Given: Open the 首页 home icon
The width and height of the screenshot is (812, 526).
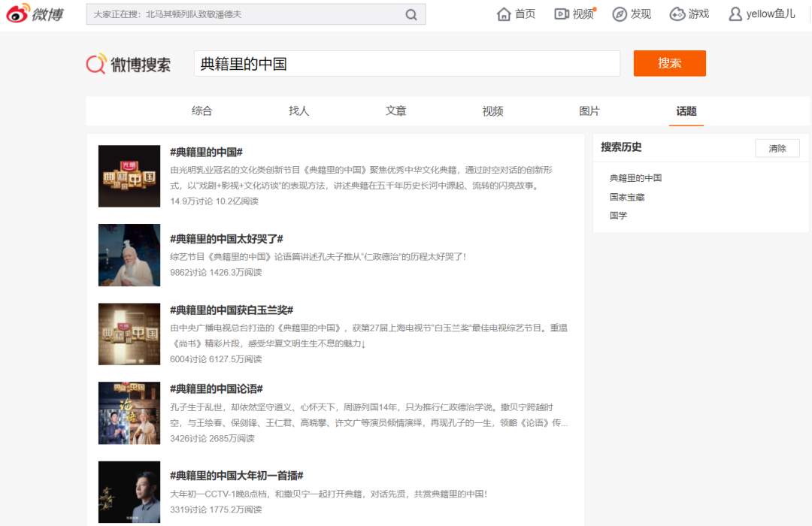Looking at the screenshot, I should [x=504, y=14].
